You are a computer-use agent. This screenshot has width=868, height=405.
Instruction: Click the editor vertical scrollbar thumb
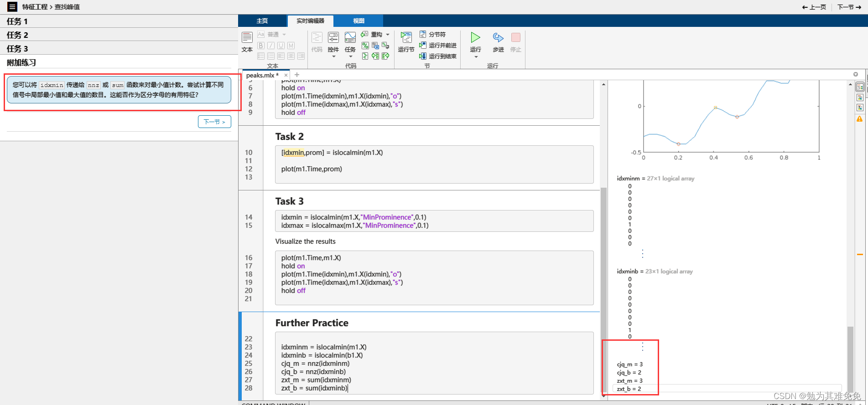pyautogui.click(x=603, y=289)
